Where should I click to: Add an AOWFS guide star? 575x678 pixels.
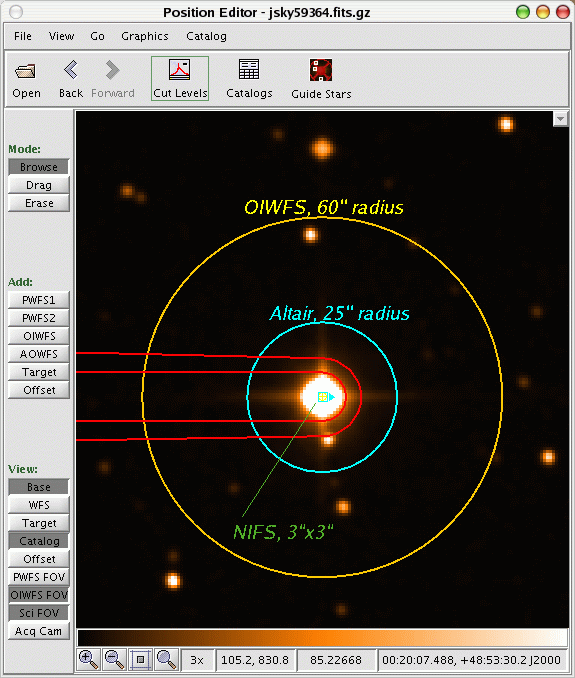(38, 354)
